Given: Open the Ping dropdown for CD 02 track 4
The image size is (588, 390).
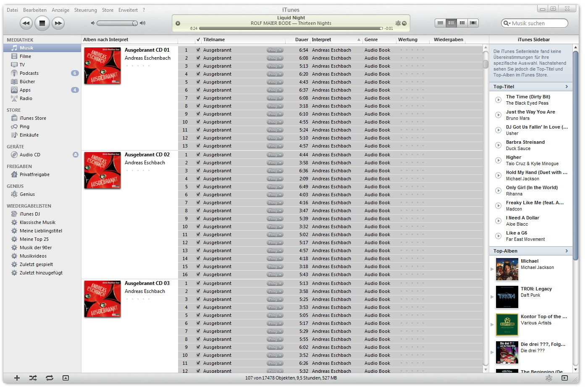Looking at the screenshot, I should pyautogui.click(x=275, y=179).
